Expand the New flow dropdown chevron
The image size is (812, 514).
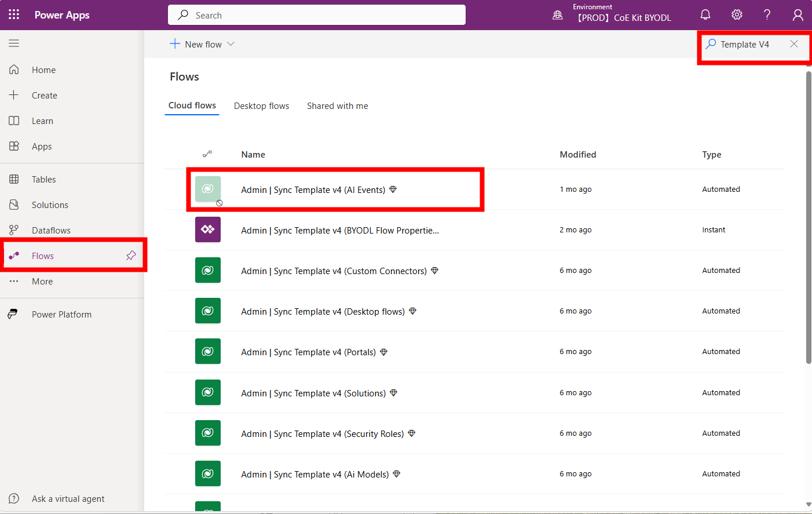click(x=231, y=44)
